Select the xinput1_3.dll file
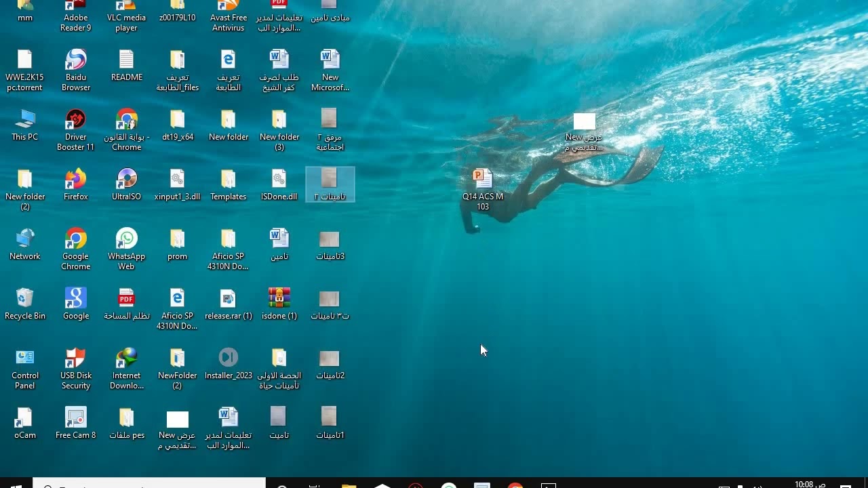 pyautogui.click(x=177, y=185)
